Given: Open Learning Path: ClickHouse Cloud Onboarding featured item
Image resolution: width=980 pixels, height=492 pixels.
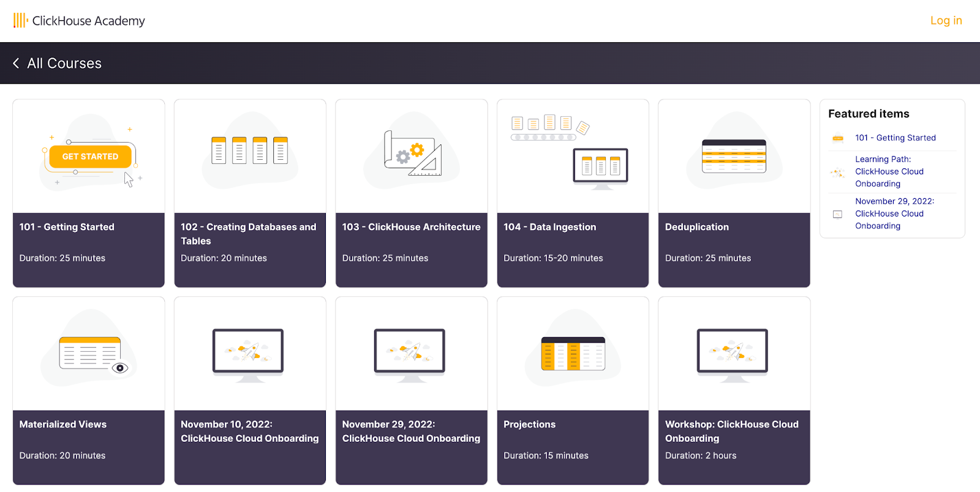Looking at the screenshot, I should pos(889,171).
